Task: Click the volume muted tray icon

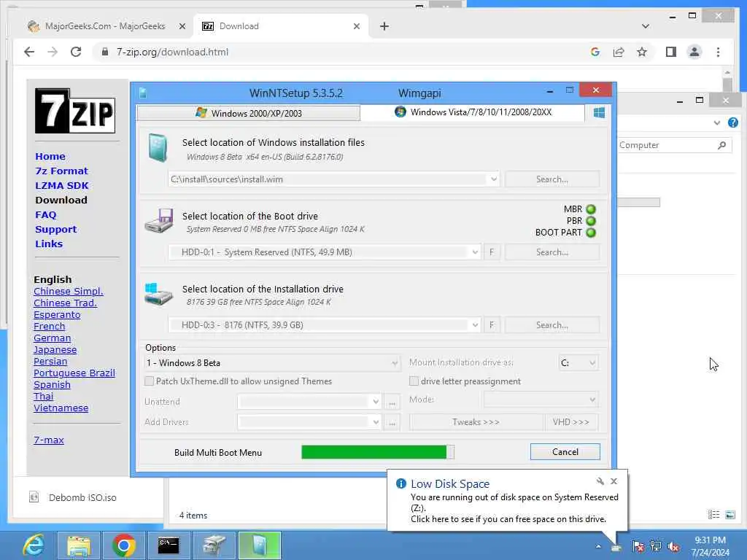Action: (x=673, y=547)
